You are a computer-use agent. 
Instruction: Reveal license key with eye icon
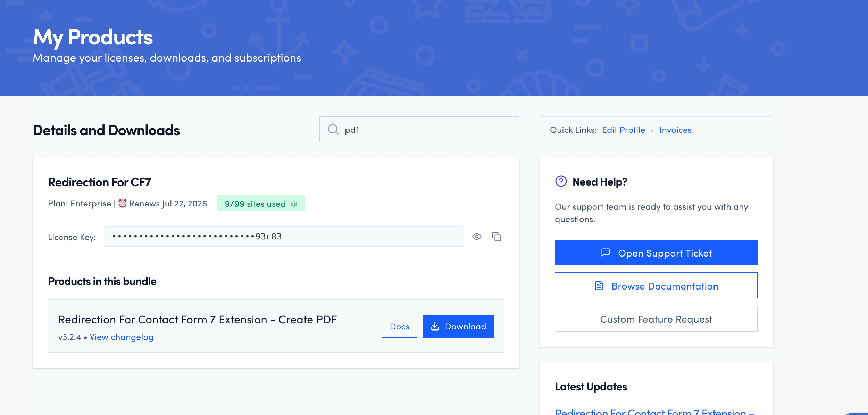tap(477, 237)
